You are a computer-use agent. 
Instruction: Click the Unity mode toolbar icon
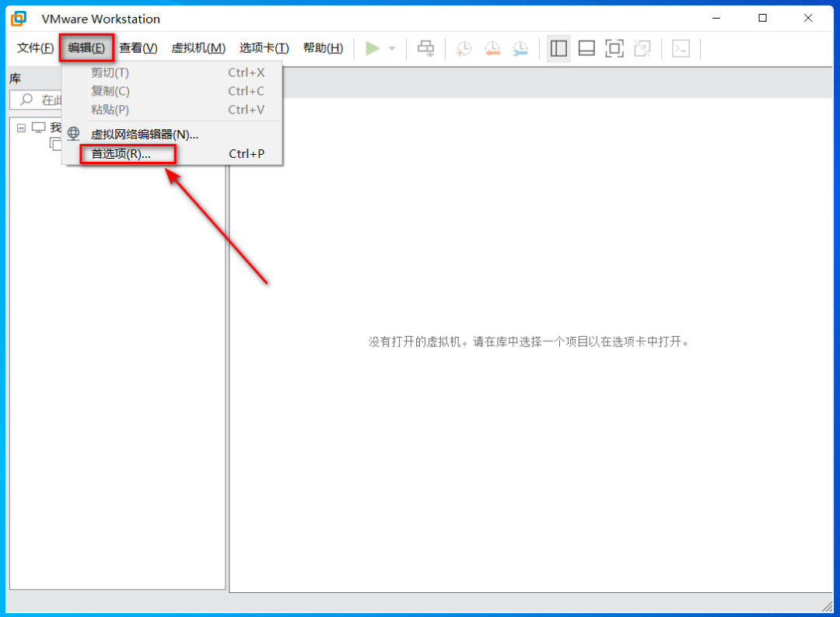(x=642, y=49)
